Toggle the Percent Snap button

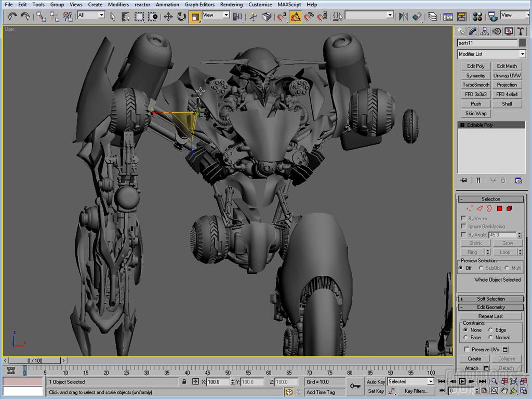point(309,16)
